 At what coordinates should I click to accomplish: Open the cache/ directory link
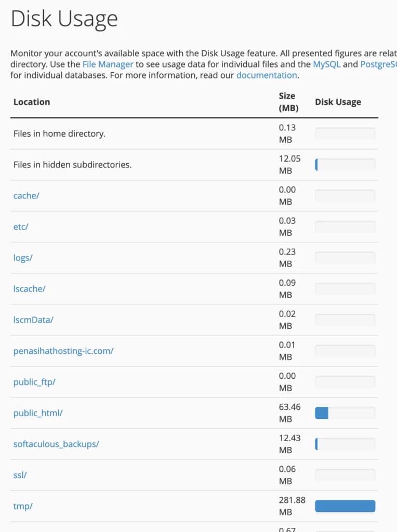(x=25, y=196)
